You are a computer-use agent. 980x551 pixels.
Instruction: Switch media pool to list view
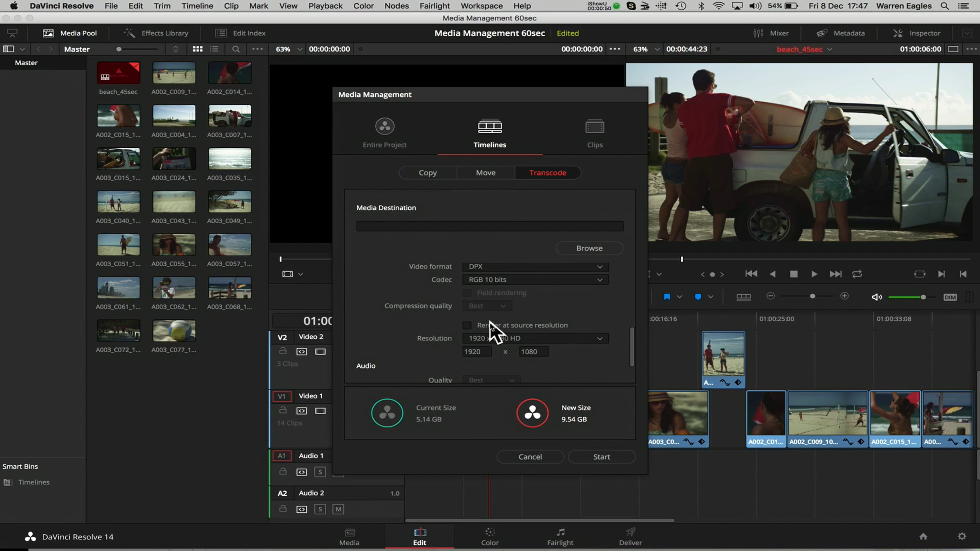pos(214,49)
